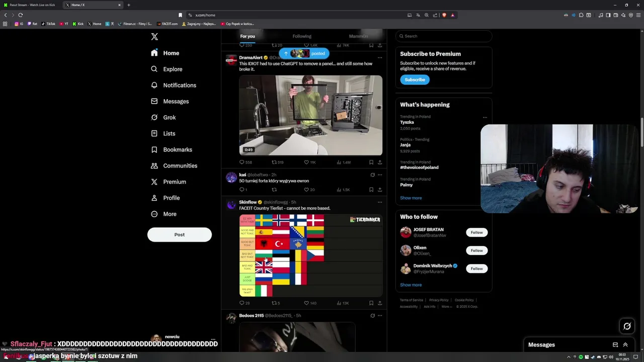Show more Who to follow suggestions
This screenshot has width=644, height=362.
[411, 285]
